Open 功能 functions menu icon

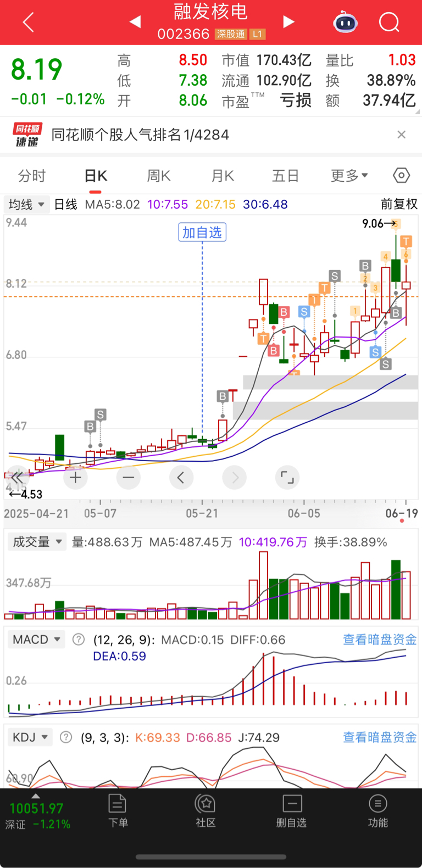[x=378, y=811]
